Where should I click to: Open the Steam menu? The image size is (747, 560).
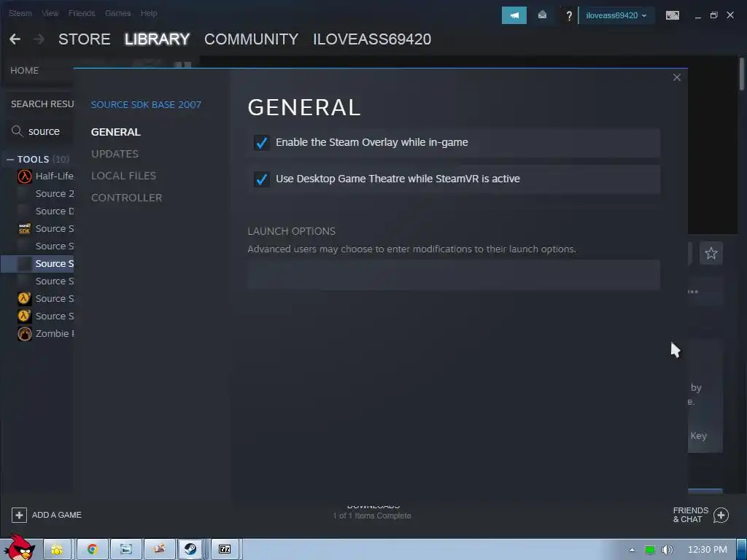point(20,13)
